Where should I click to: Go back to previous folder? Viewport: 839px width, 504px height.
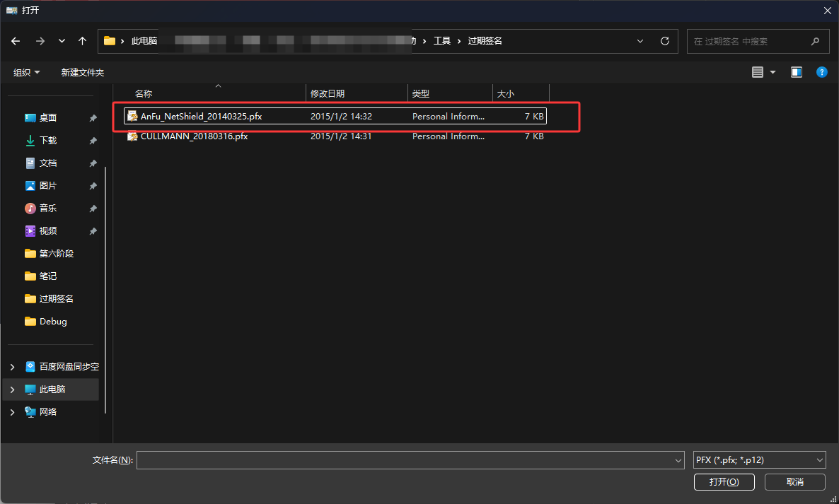click(x=16, y=41)
